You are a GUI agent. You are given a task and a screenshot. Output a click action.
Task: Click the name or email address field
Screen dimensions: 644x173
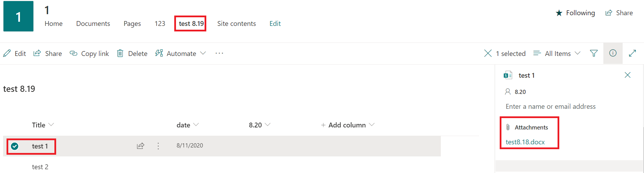pyautogui.click(x=550, y=106)
